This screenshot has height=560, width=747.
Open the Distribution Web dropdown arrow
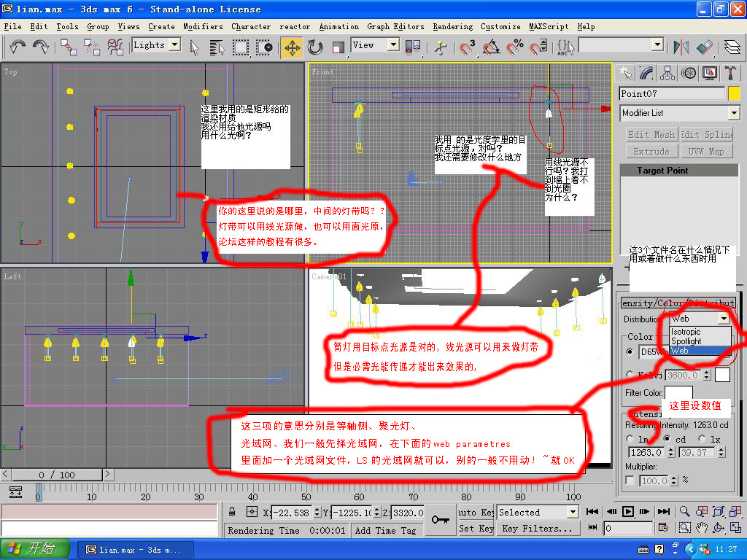pos(724,319)
